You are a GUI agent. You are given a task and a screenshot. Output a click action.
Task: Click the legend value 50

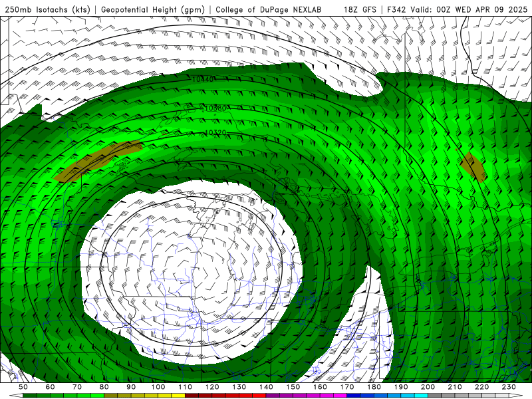coord(23,387)
